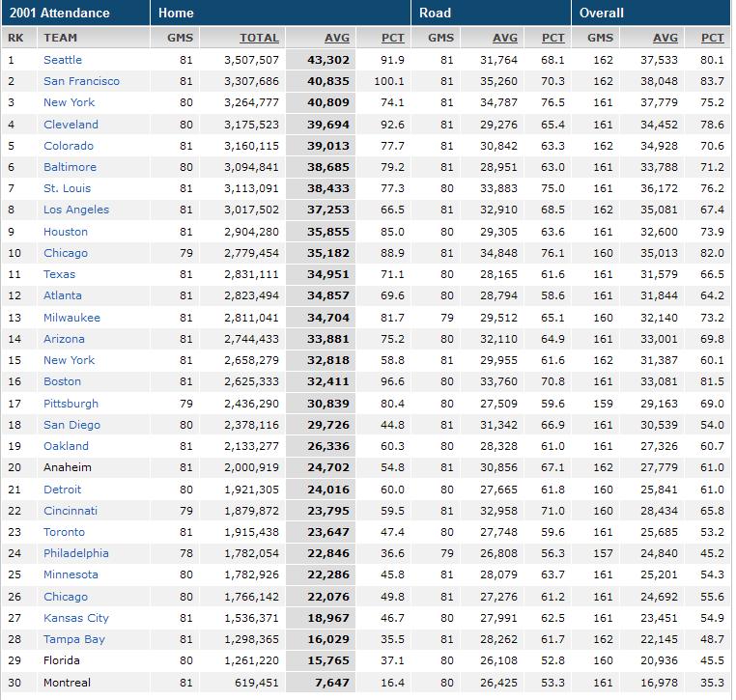The height and width of the screenshot is (700, 736).
Task: Select Cleveland's home PCT 92.6
Action: click(x=392, y=125)
